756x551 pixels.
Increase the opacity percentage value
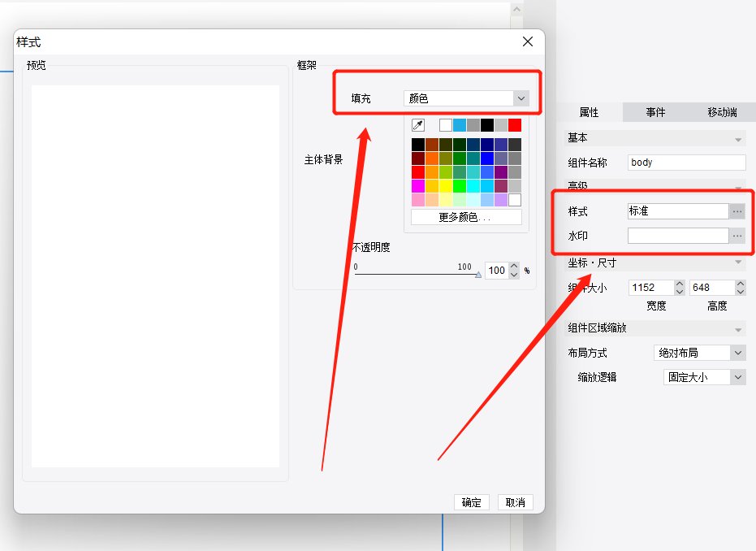[514, 266]
